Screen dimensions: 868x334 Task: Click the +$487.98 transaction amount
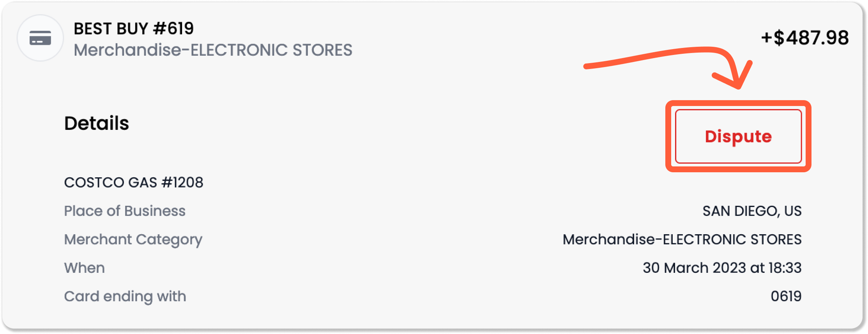click(805, 38)
